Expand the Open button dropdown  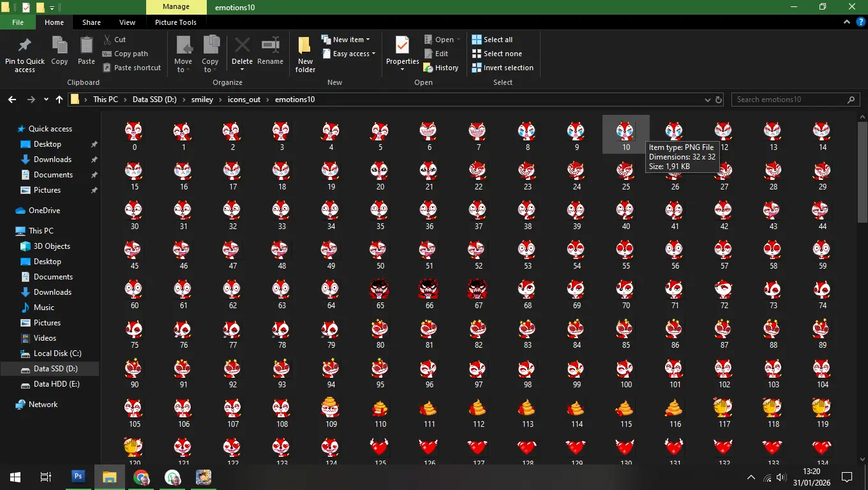(x=458, y=40)
